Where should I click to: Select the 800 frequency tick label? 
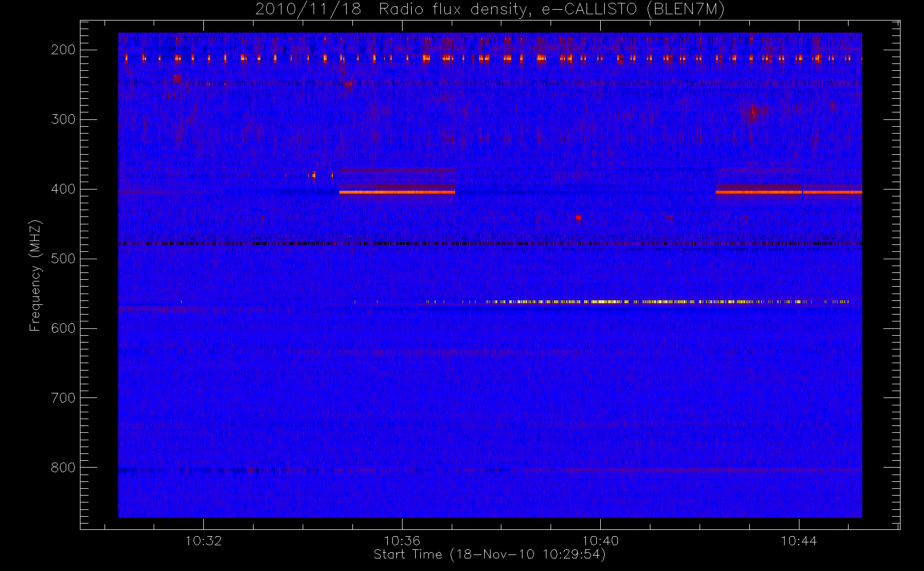pos(63,468)
